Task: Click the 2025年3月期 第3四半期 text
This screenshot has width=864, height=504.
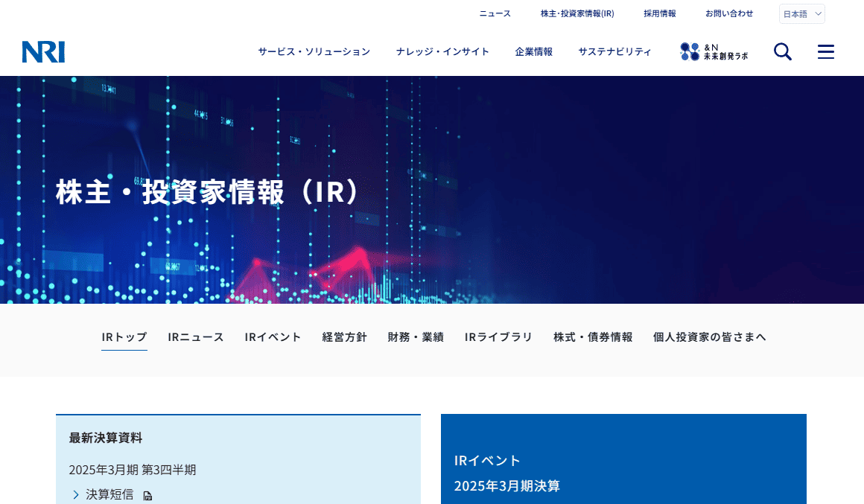Action: (x=133, y=470)
